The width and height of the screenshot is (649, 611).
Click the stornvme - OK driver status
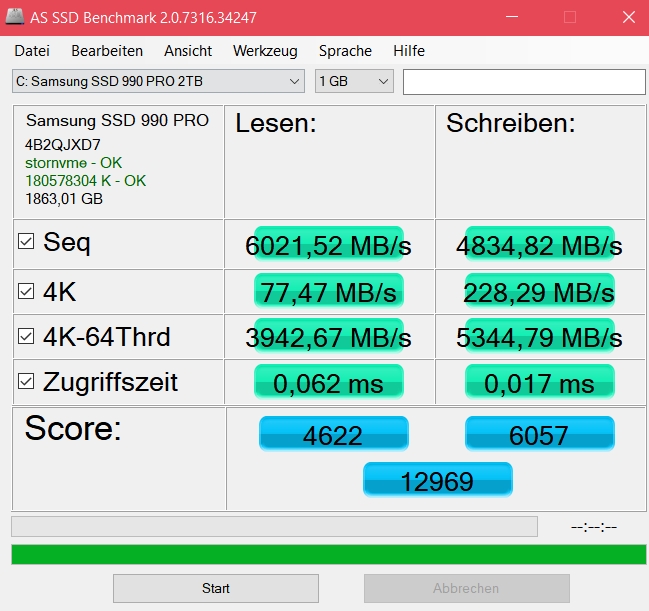[73, 163]
